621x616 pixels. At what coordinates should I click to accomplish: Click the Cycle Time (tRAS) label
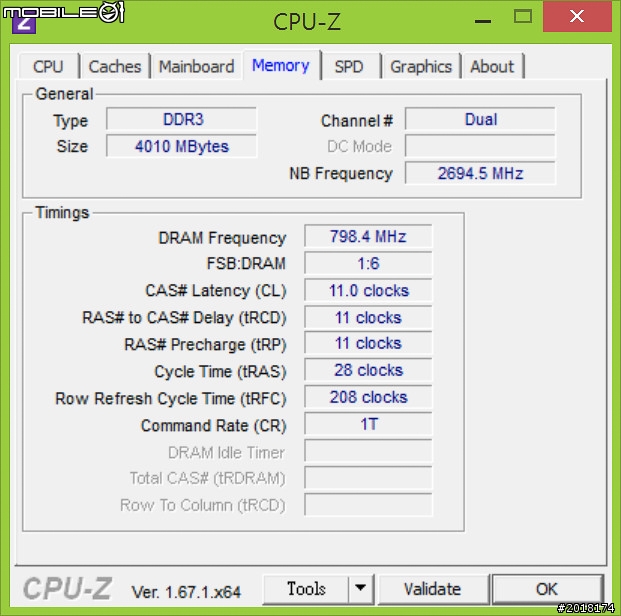(x=220, y=372)
